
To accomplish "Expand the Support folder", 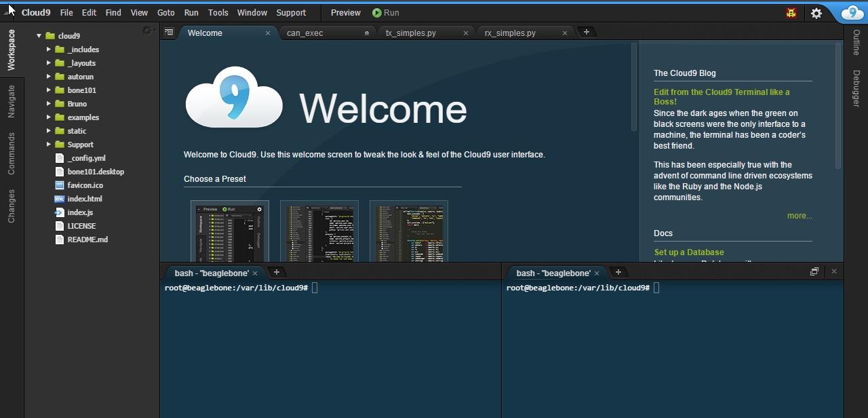I will [x=49, y=145].
